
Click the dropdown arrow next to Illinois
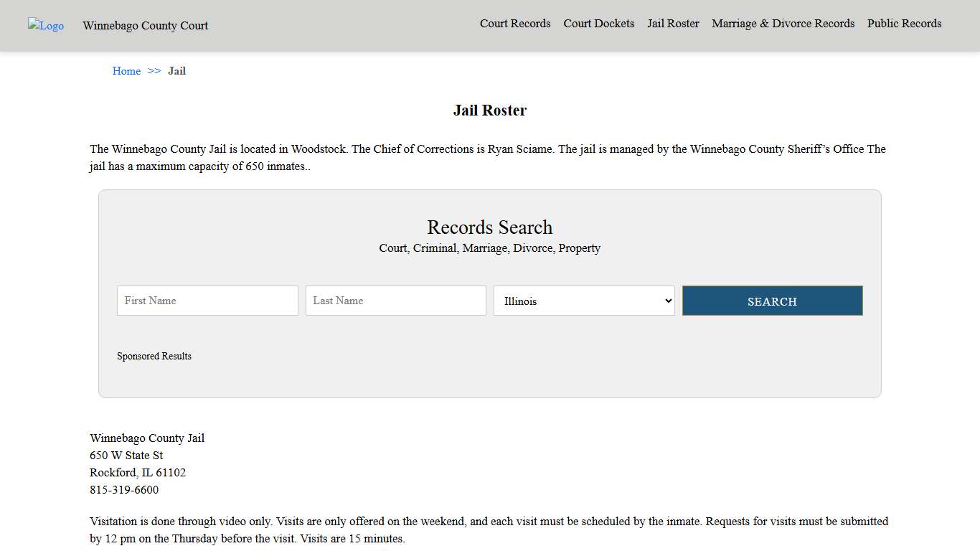tap(666, 301)
